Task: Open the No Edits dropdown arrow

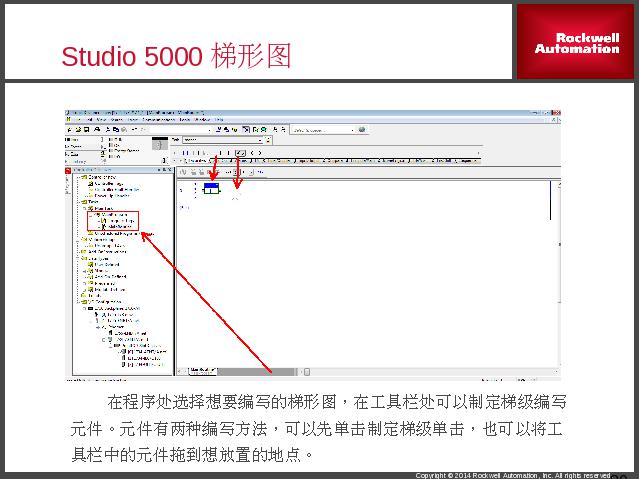Action: (x=102, y=153)
